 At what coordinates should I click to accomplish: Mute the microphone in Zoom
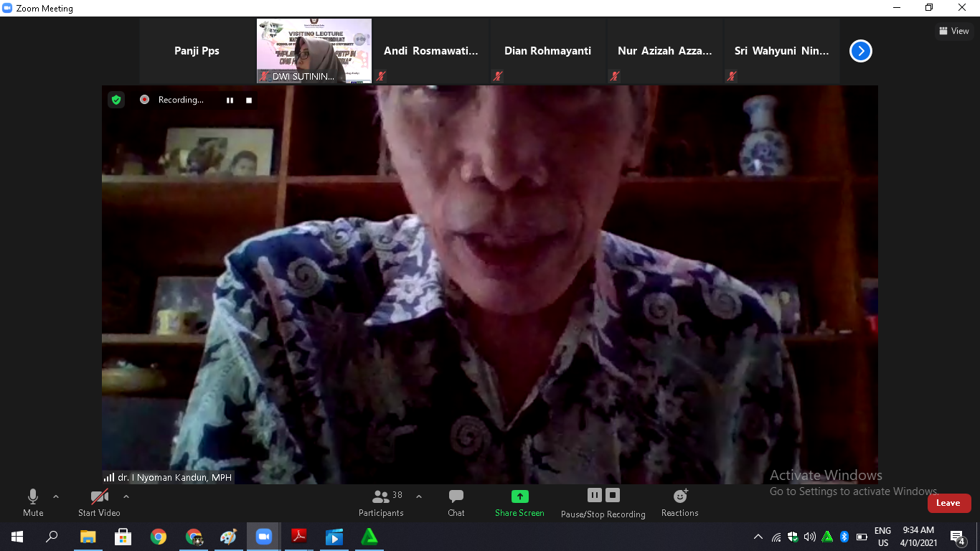pos(33,502)
